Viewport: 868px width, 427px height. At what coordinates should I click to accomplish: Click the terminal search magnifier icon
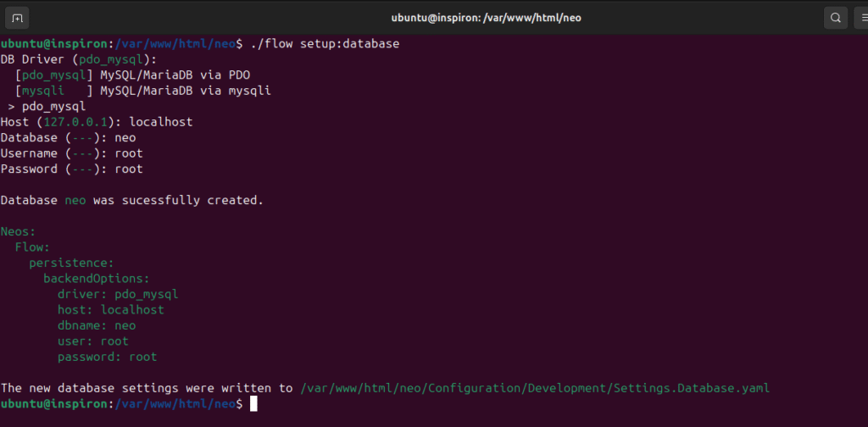click(x=836, y=17)
